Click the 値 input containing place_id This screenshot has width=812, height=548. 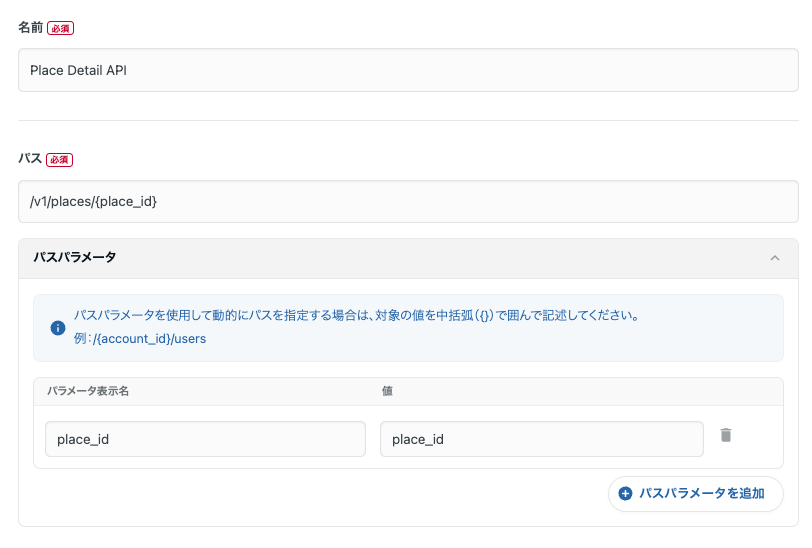541,439
